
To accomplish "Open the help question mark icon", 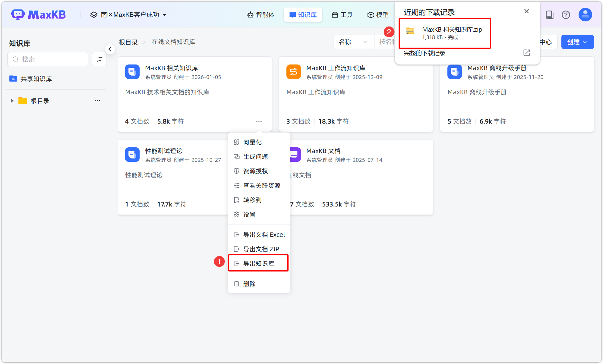I will [566, 15].
